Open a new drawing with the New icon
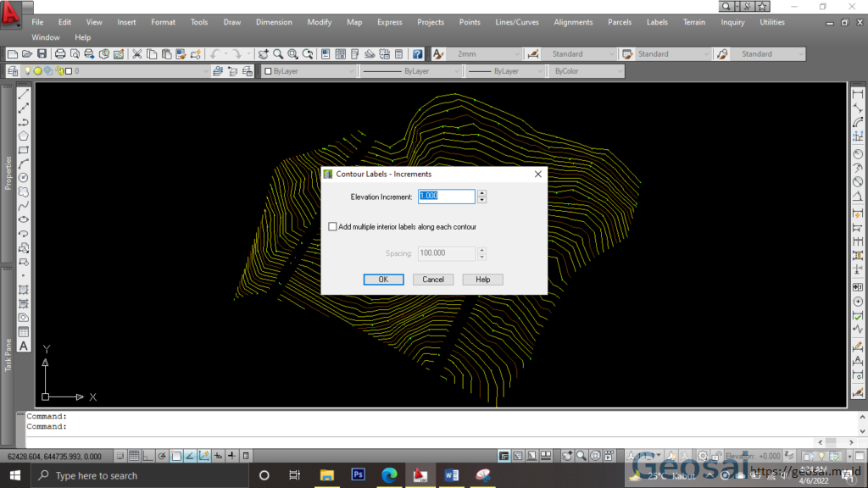Viewport: 868px width, 488px height. [x=13, y=53]
